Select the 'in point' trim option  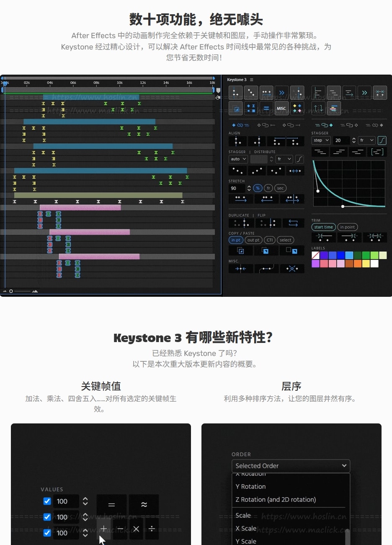point(348,227)
